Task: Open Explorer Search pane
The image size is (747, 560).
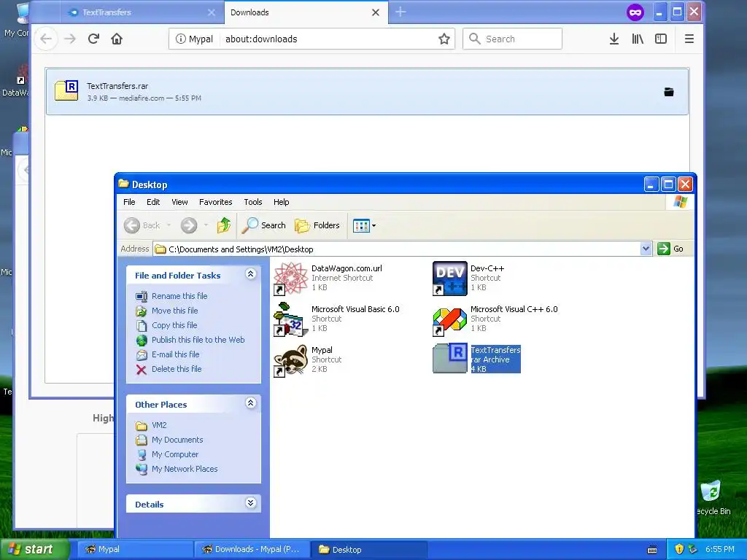Action: 263,225
